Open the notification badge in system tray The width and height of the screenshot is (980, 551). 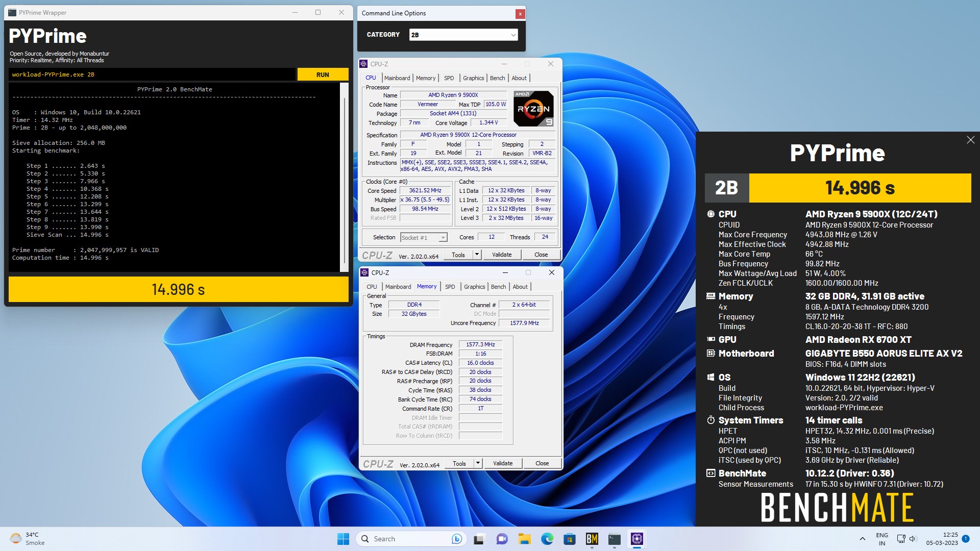click(x=966, y=538)
